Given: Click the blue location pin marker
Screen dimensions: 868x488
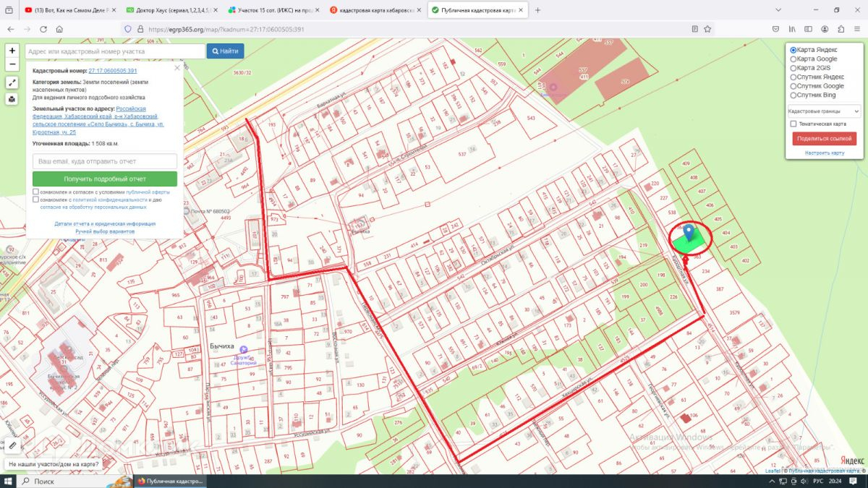Looking at the screenshot, I should (689, 232).
